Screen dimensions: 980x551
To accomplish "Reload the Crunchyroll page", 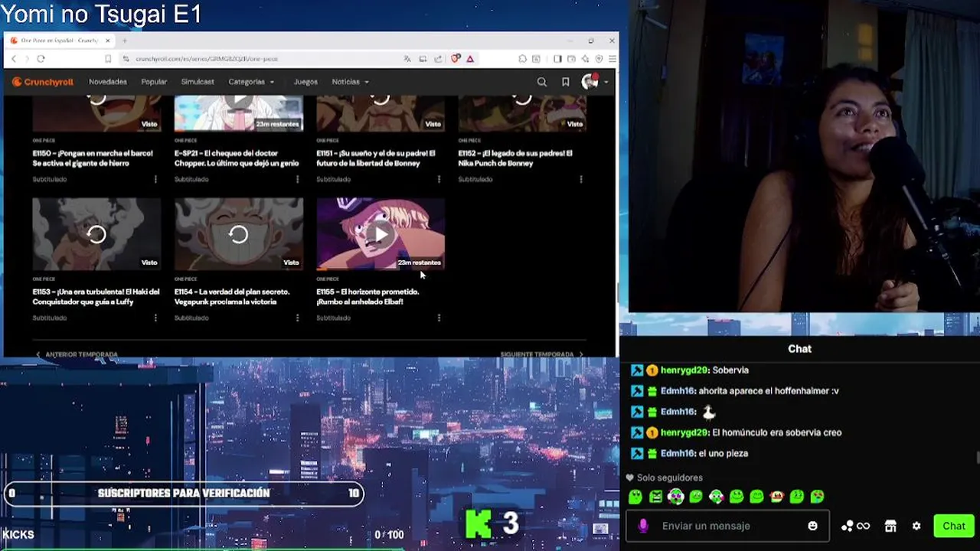I will 41,59.
